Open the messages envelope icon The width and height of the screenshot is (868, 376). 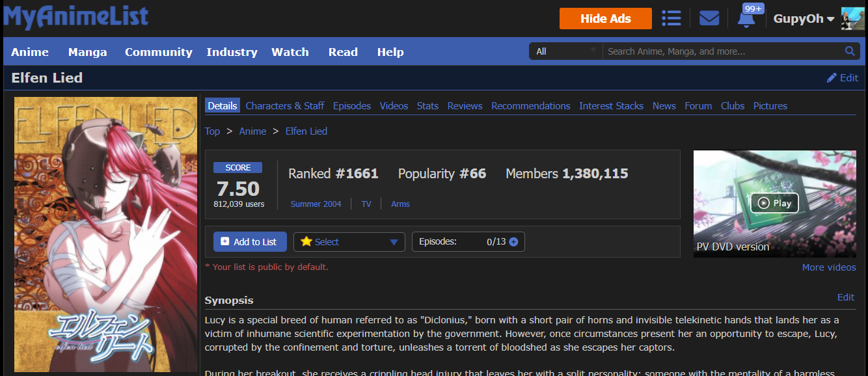709,18
